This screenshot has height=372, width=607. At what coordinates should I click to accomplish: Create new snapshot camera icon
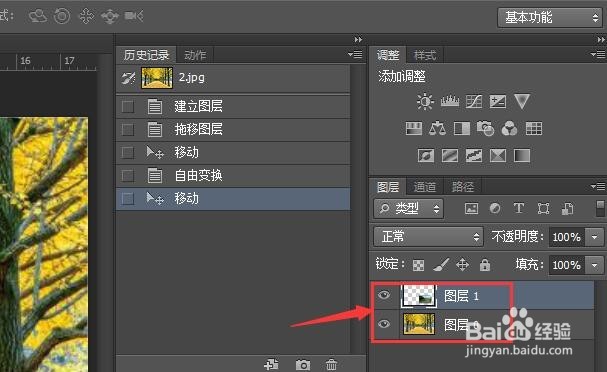pos(303,365)
